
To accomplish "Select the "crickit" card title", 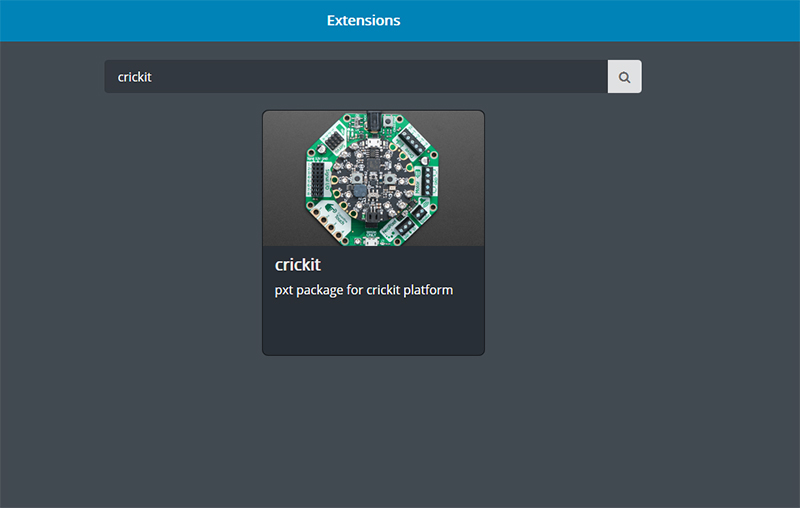I will click(298, 265).
